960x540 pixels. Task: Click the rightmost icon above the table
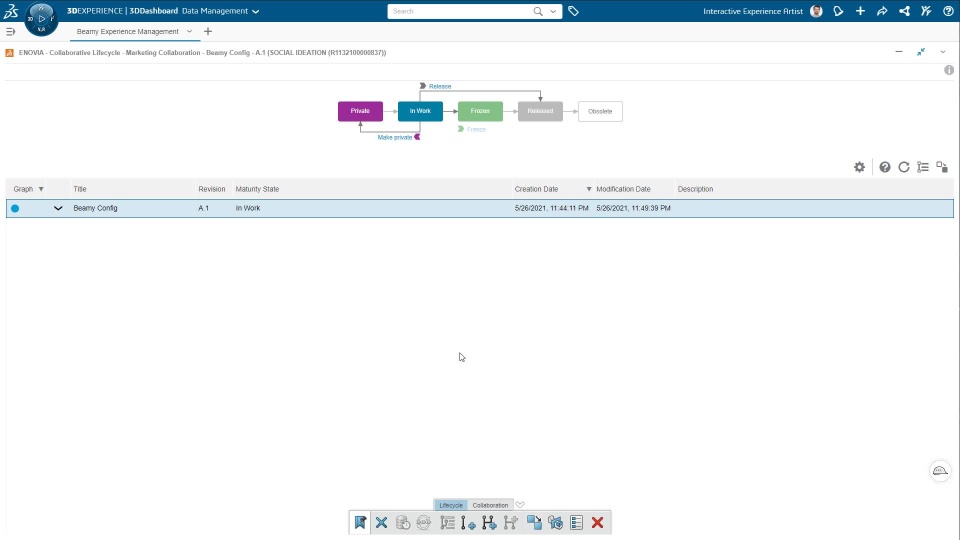coord(942,167)
